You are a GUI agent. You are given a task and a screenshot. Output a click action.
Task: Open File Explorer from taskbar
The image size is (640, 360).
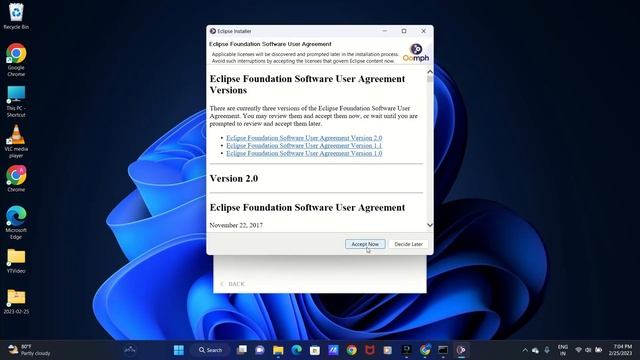[x=278, y=350]
